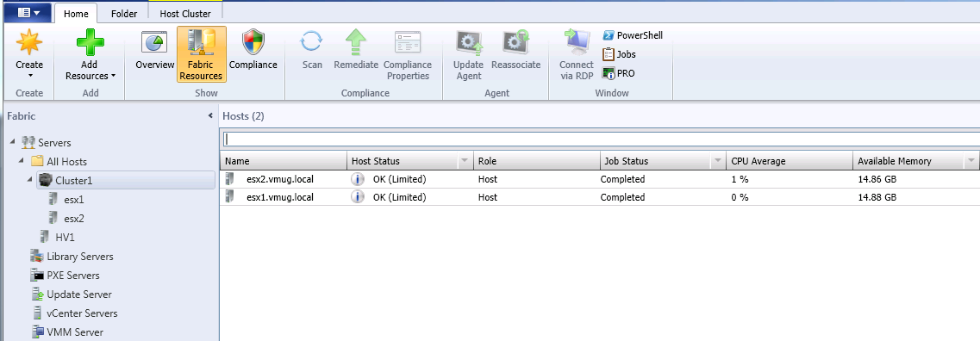Open VMM Server node
This screenshot has width=980, height=341.
[75, 332]
